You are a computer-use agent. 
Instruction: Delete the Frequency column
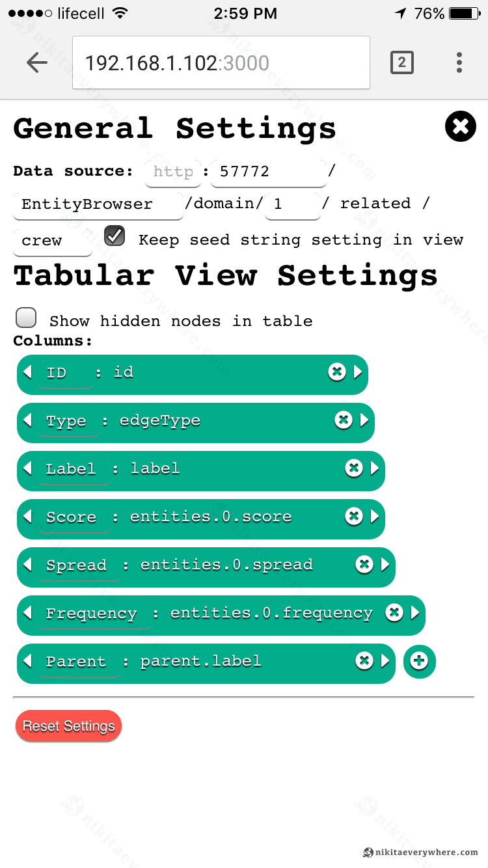394,612
